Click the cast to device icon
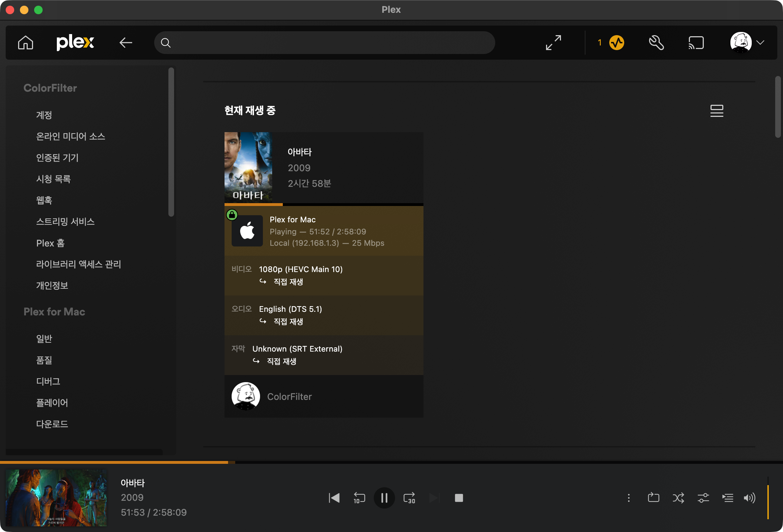This screenshot has height=532, width=783. [696, 43]
